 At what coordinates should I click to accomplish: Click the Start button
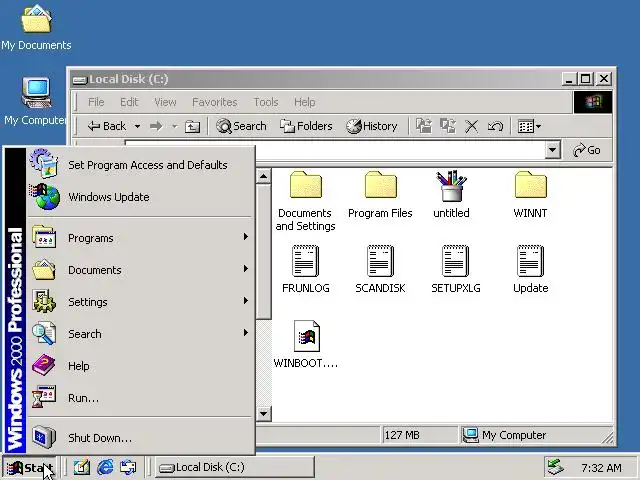click(30, 468)
